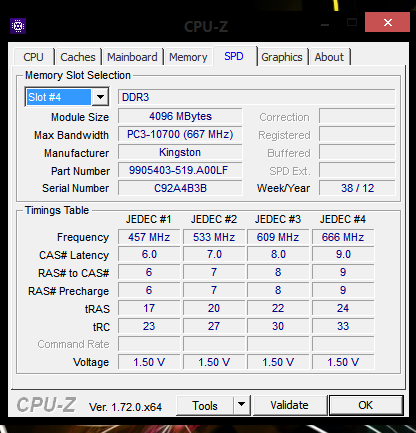
Task: Click the JEDEC #3 column header
Action: pyautogui.click(x=278, y=219)
